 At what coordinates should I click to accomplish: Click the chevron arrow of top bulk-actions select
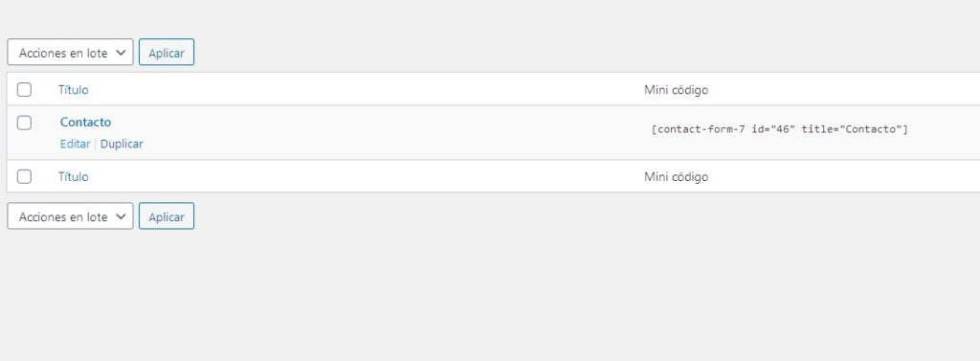click(122, 54)
